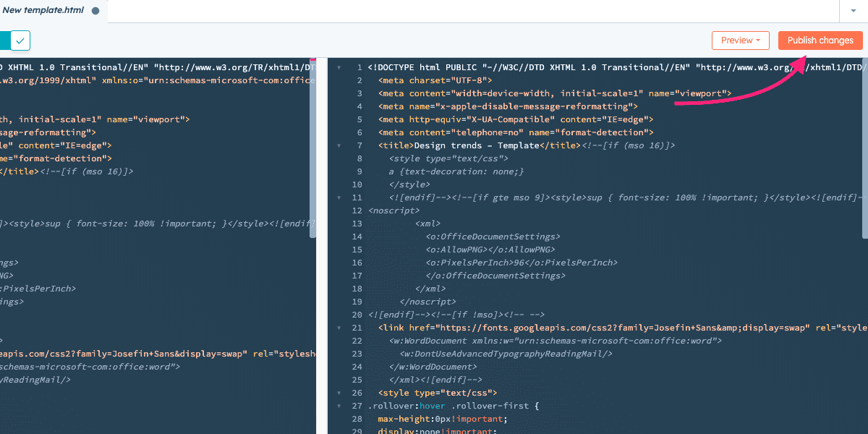Click the right editor scrollbar
The width and height of the screenshot is (868, 434).
pyautogui.click(x=864, y=145)
